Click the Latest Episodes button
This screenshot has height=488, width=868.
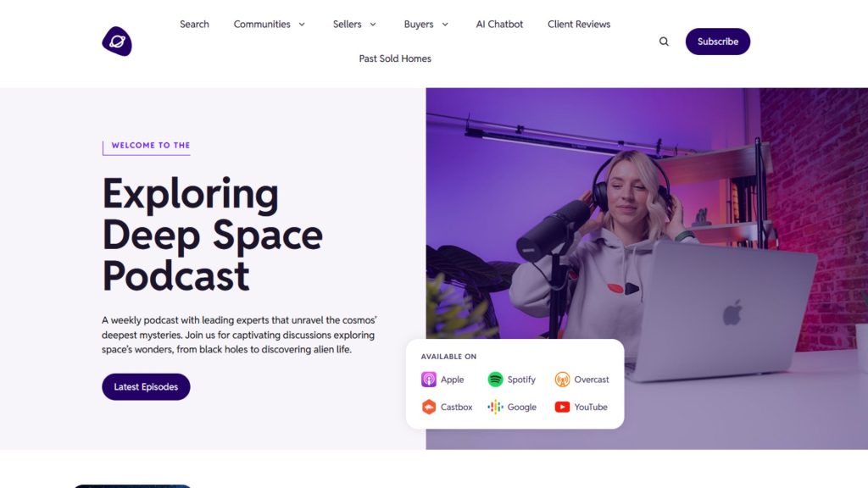tap(146, 387)
